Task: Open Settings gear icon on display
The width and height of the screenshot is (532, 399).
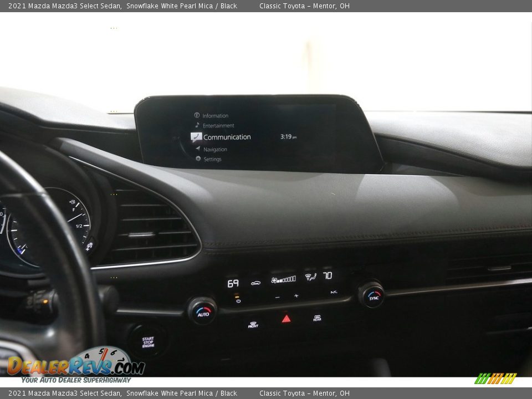Action: pyautogui.click(x=198, y=159)
